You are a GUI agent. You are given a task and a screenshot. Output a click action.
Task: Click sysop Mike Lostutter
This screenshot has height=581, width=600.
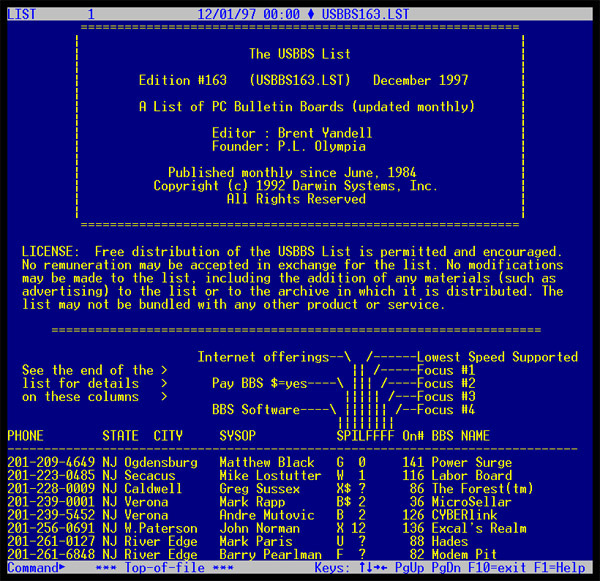(271, 476)
